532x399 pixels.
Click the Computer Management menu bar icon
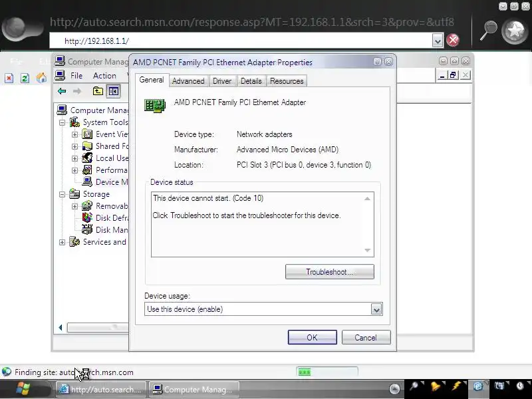click(60, 75)
